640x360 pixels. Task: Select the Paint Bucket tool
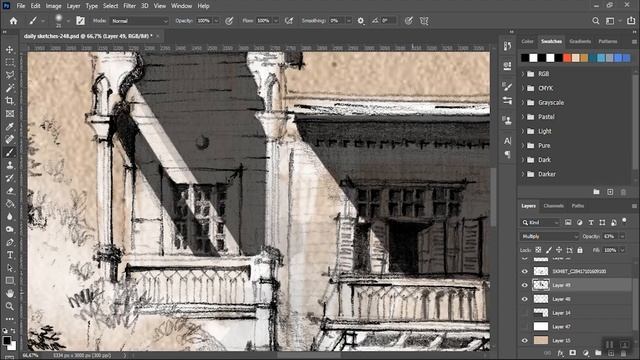pyautogui.click(x=10, y=204)
